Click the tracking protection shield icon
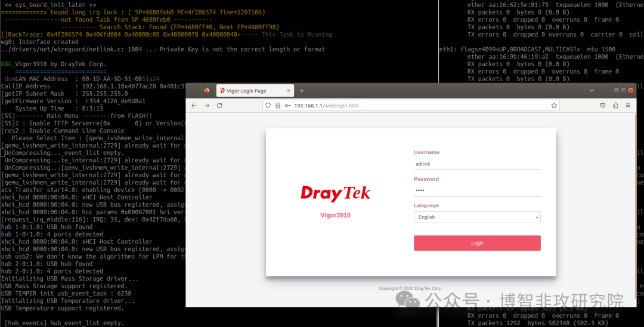Viewport: 644px width, 327px height. point(268,106)
